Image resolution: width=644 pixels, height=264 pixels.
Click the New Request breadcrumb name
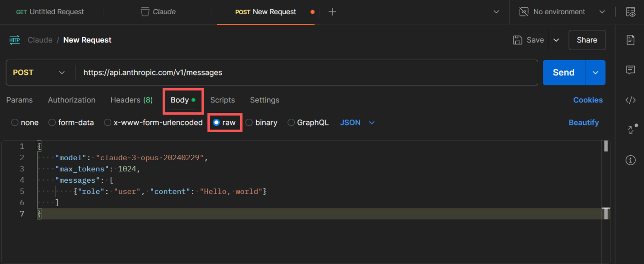[x=87, y=40]
